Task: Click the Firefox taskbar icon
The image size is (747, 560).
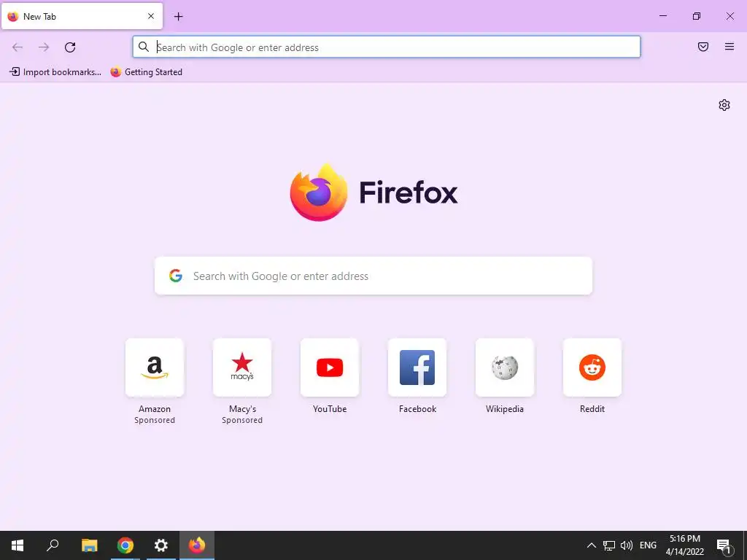Action: (197, 545)
